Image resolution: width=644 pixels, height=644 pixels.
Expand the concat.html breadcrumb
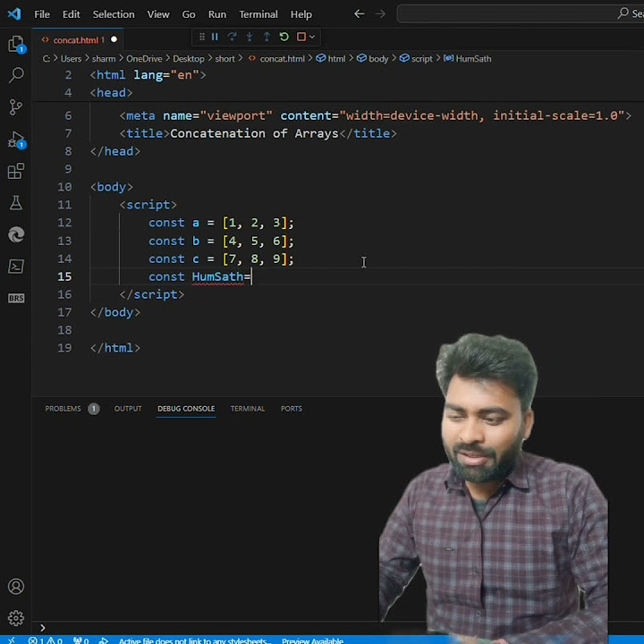[x=282, y=59]
